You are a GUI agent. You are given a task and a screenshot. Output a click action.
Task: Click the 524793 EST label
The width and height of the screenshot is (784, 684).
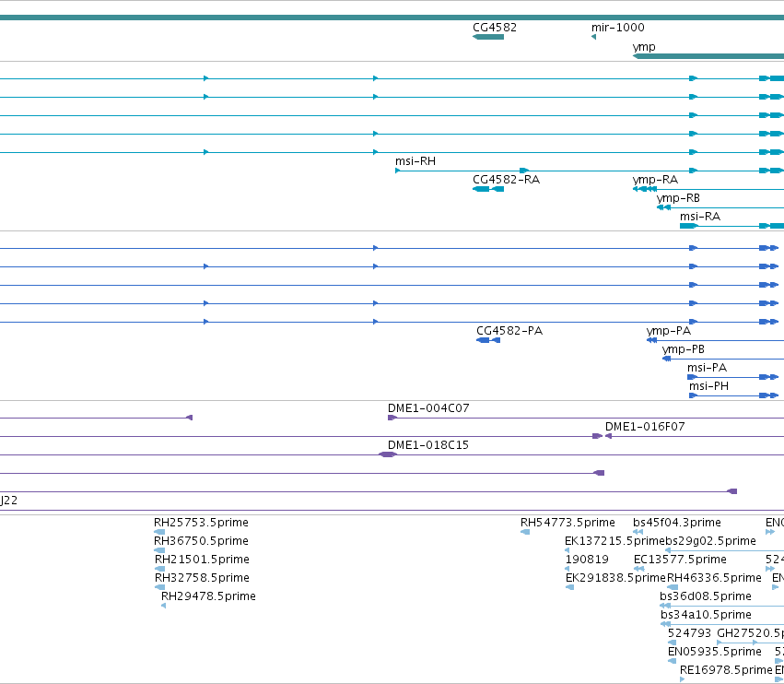689,634
